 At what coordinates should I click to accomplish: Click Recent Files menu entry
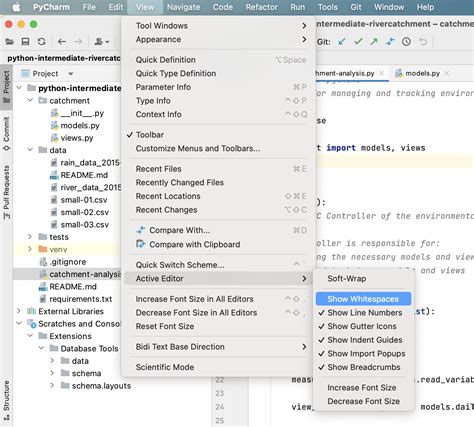click(x=217, y=169)
